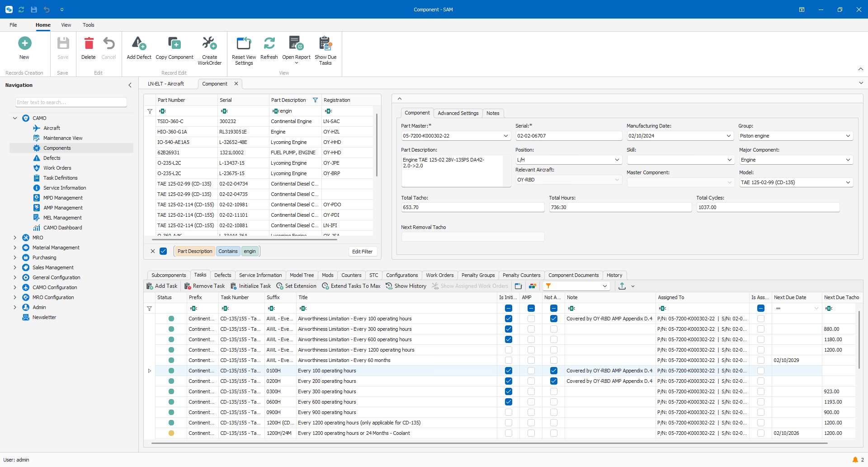The width and height of the screenshot is (868, 467).
Task: Open the Group dropdown showing Piston engine
Action: click(848, 136)
